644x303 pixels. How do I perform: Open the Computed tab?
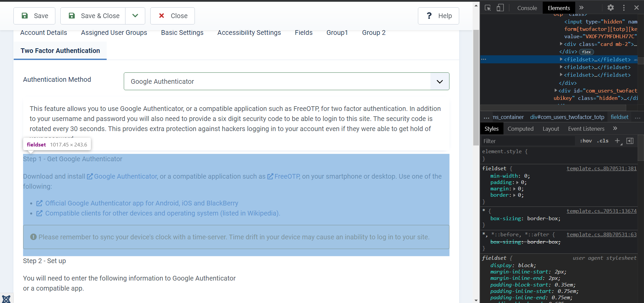(520, 129)
